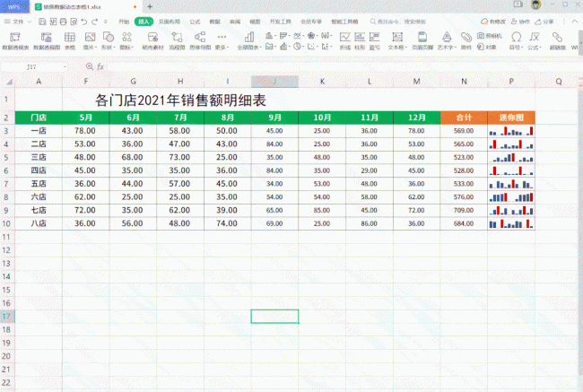This screenshot has height=392, width=583.
Task: Click the Share (分享) button
Action: (x=544, y=22)
